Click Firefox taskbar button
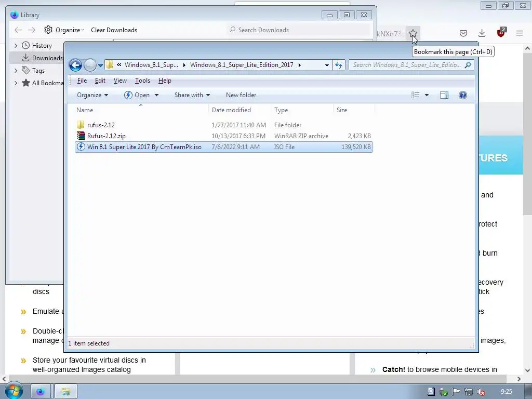Screen dimensions: 532x399 pyautogui.click(x=41, y=392)
